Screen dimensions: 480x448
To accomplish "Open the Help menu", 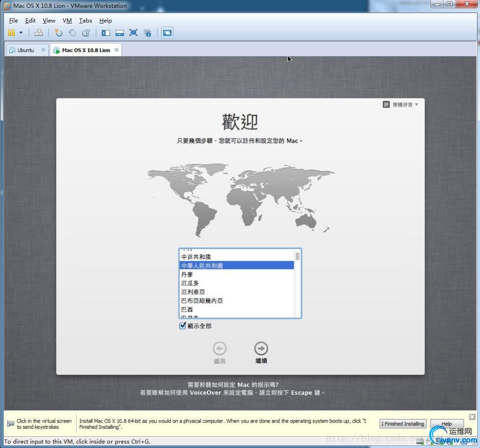I will click(106, 21).
